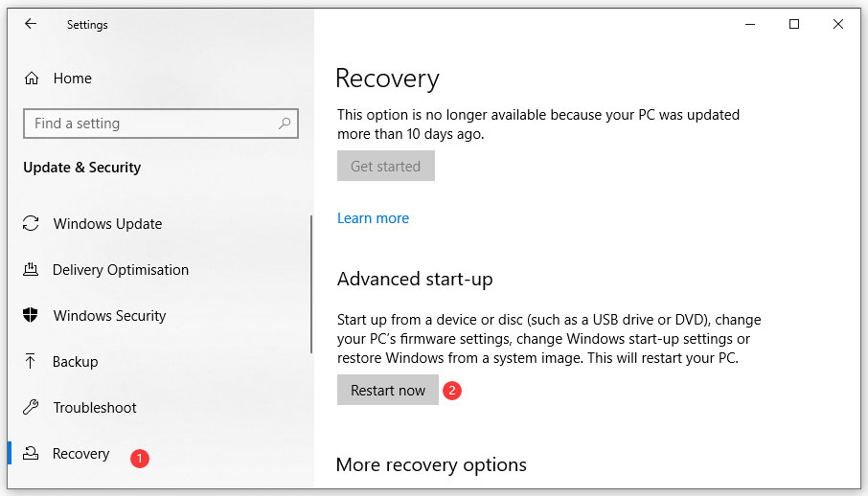868x496 pixels.
Task: Click the Home house icon
Action: (32, 79)
